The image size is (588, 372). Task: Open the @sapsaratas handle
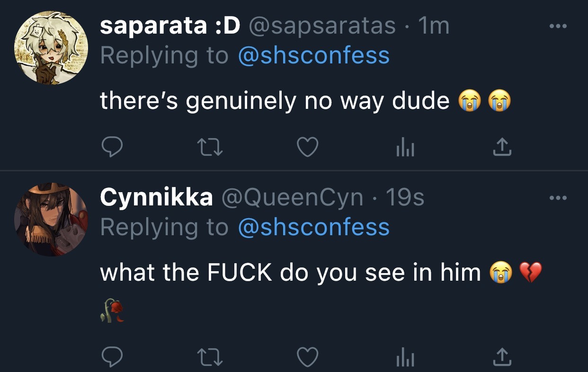point(321,26)
